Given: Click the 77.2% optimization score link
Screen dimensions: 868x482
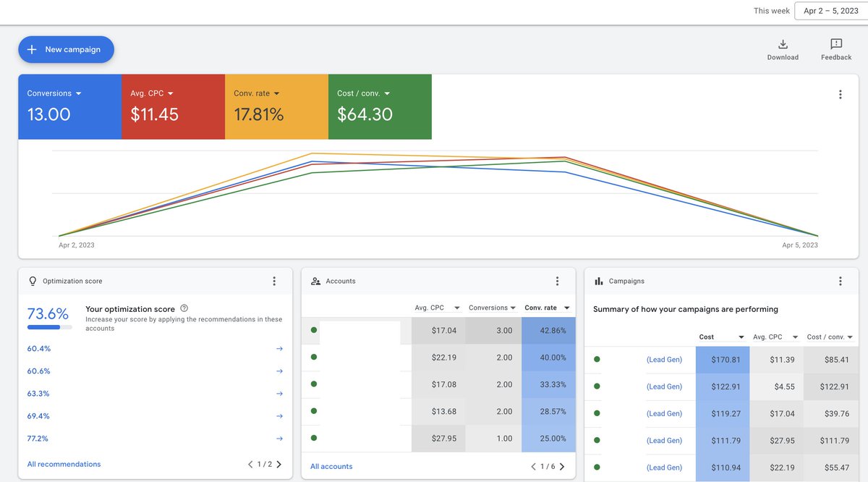Looking at the screenshot, I should click(39, 439).
